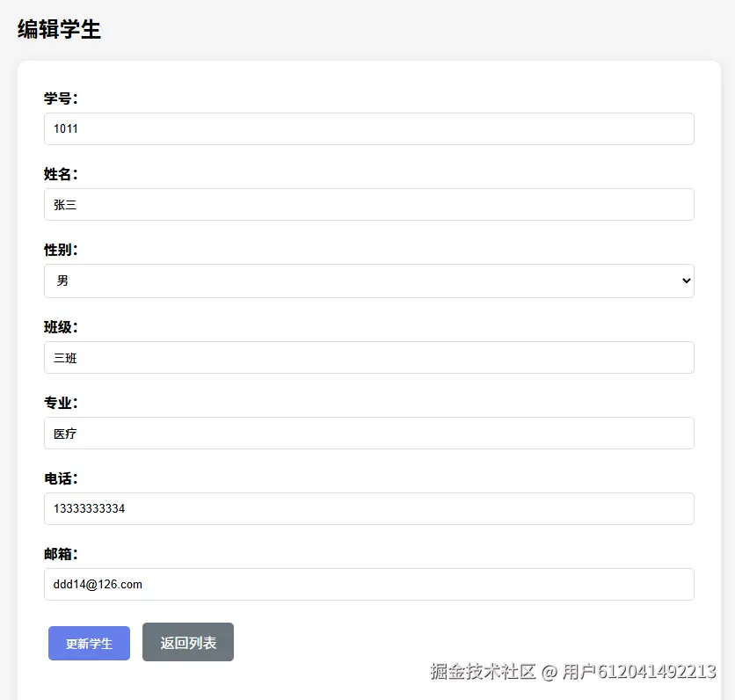Viewport: 735px width, 700px height.
Task: Click the 电话 field showing 13333333334
Action: (x=367, y=508)
